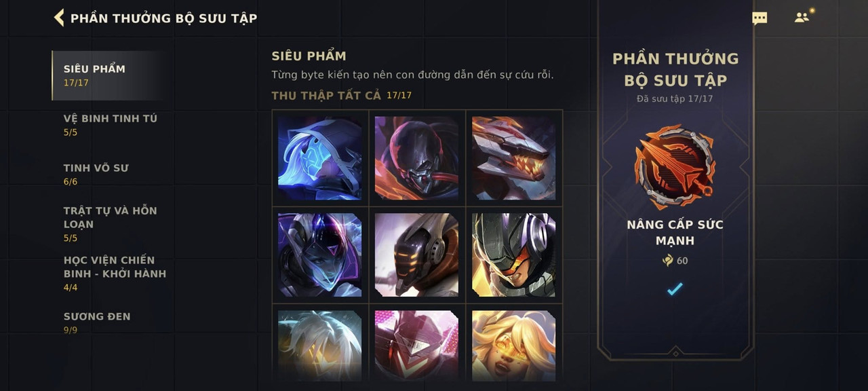868x391 pixels.
Task: Open the friends list icon
Action: (x=804, y=17)
